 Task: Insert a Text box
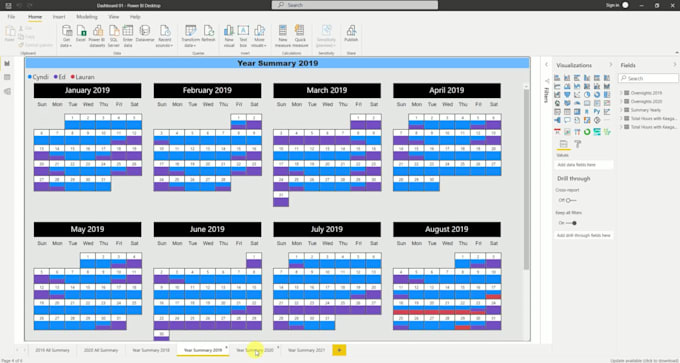point(243,36)
